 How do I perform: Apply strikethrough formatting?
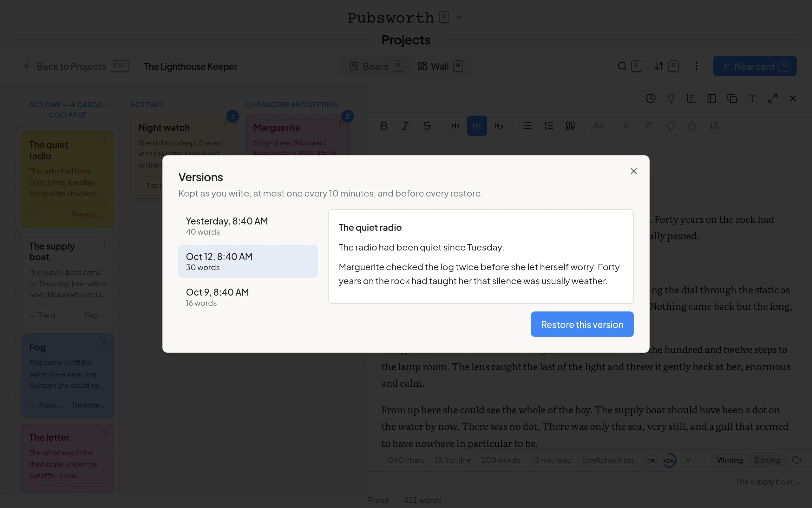pos(427,126)
